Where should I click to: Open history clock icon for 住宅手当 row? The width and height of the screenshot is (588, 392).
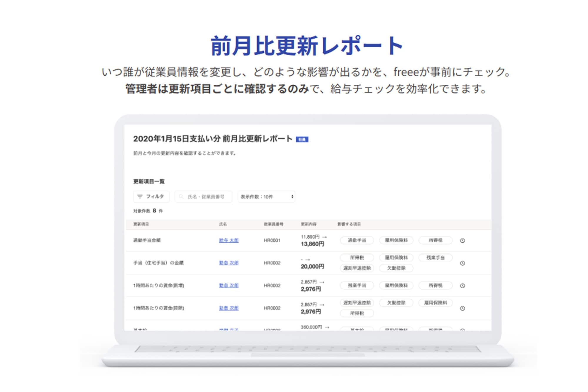click(x=462, y=263)
